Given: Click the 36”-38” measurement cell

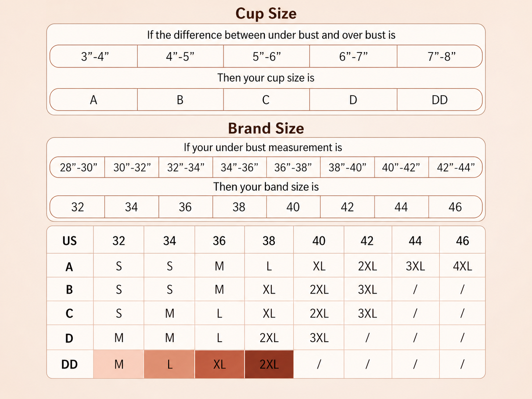Looking at the screenshot, I should (x=293, y=167).
